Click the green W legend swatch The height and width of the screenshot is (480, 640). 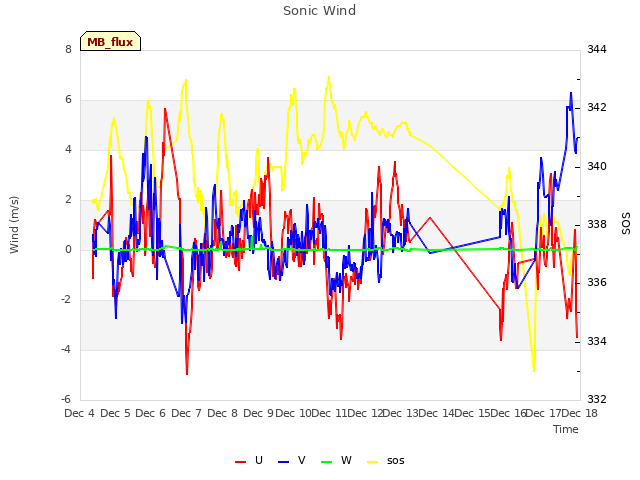327,462
